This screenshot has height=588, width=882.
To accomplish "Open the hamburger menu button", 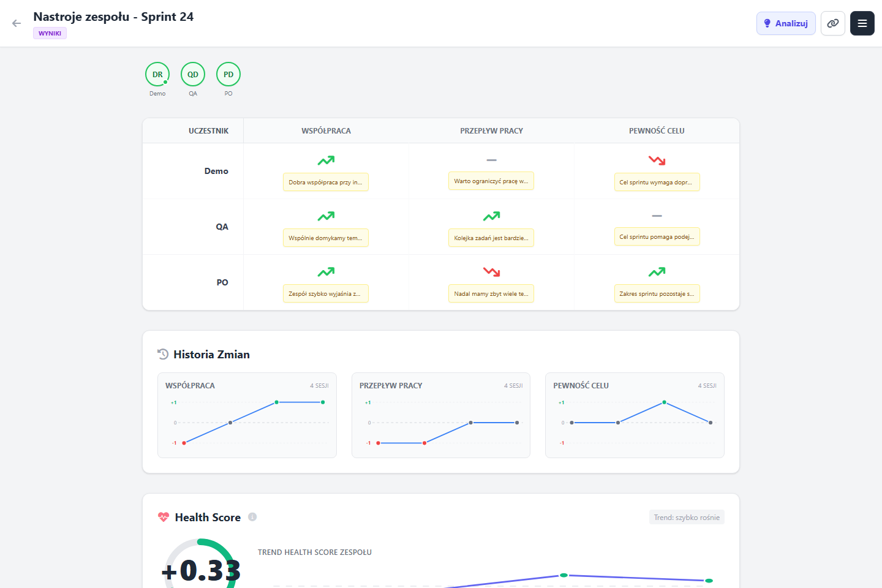I will pyautogui.click(x=862, y=23).
